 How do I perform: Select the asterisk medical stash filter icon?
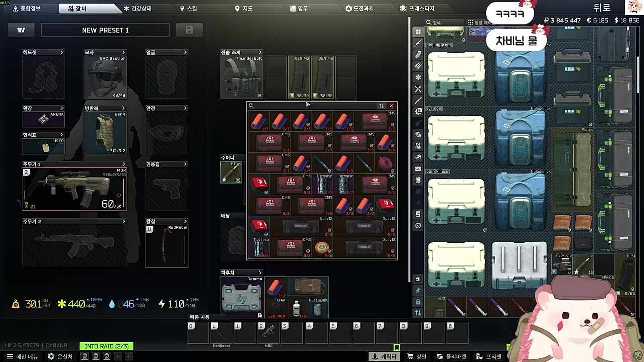tap(418, 77)
